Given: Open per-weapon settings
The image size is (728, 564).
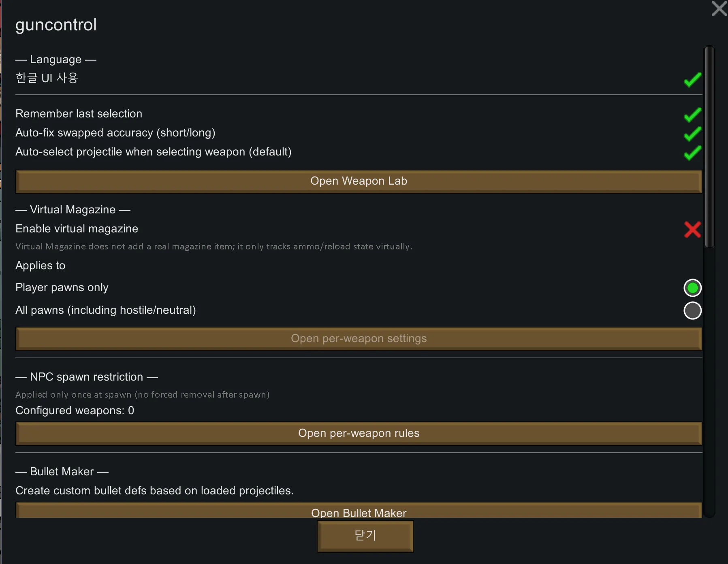Looking at the screenshot, I should pos(359,338).
